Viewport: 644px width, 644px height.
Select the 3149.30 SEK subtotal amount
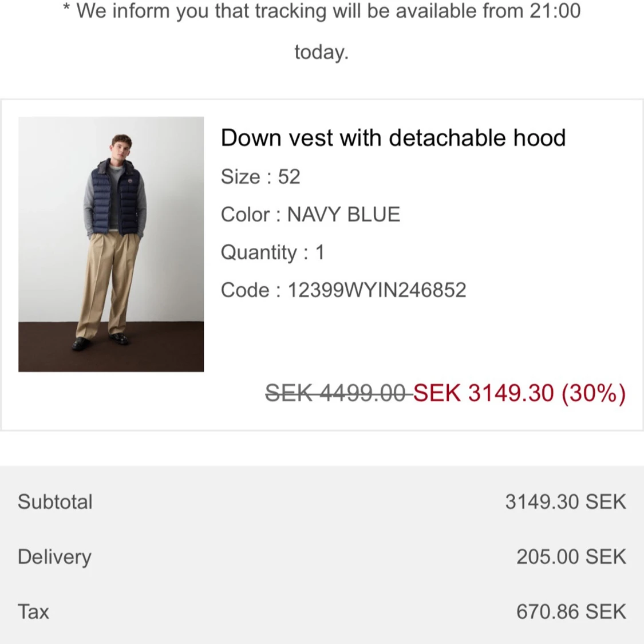coord(565,502)
